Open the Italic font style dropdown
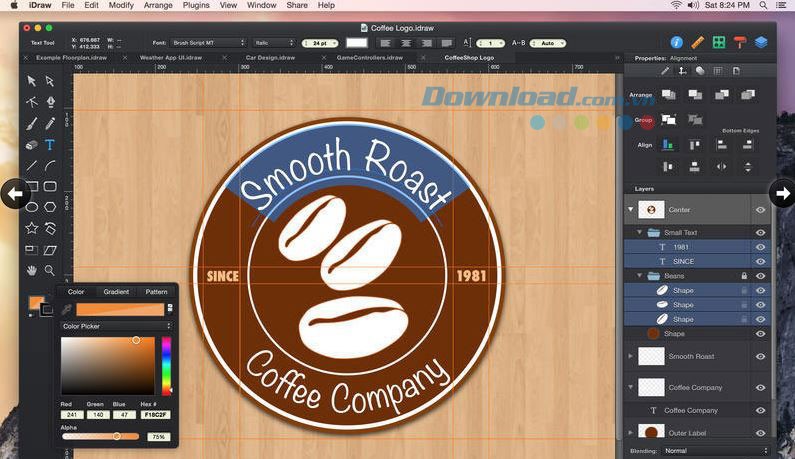795x459 pixels. coord(274,43)
